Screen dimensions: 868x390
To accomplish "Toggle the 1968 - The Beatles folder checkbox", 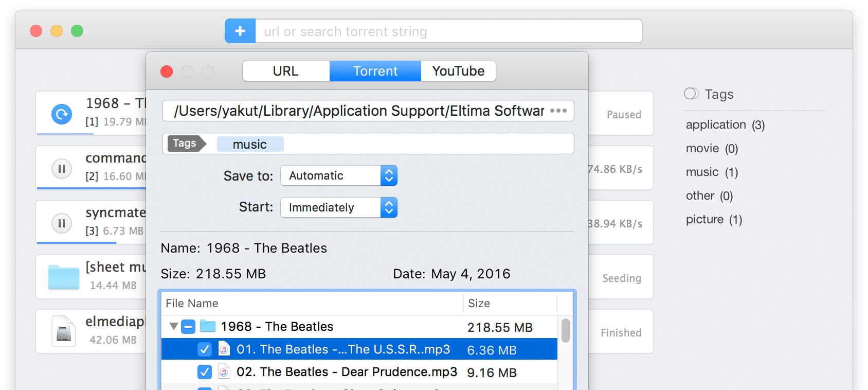I will tap(188, 326).
